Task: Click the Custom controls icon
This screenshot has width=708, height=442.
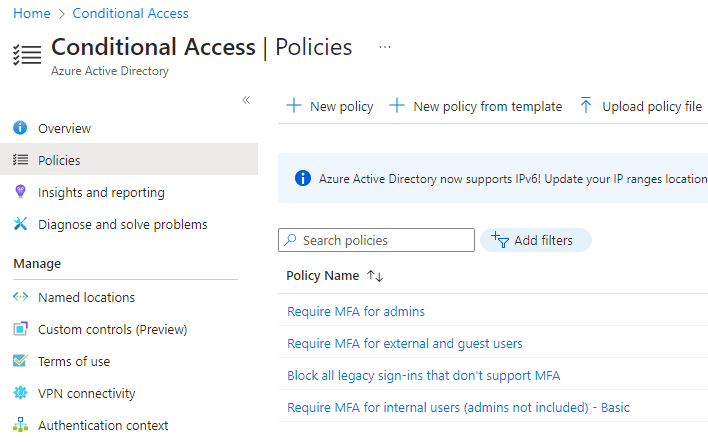Action: click(x=20, y=329)
